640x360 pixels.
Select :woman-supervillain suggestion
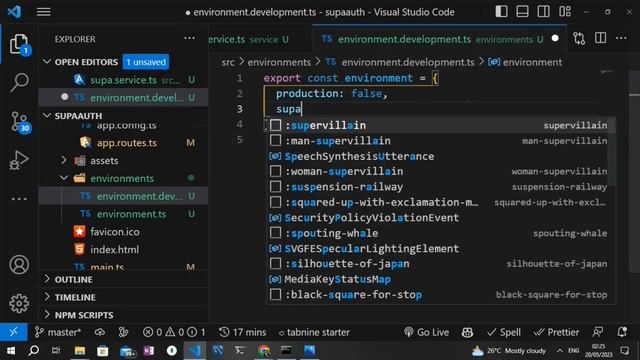point(440,171)
